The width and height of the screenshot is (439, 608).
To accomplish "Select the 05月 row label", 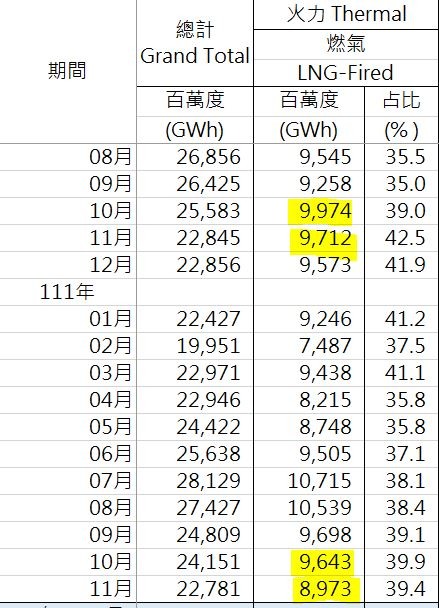I will tap(111, 427).
